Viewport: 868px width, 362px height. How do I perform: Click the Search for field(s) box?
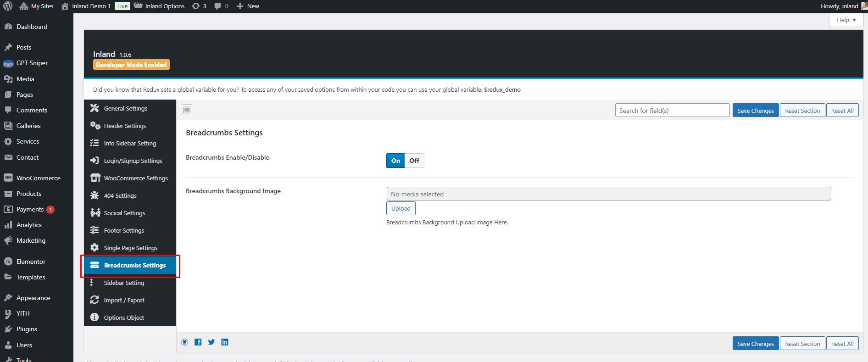pos(672,110)
